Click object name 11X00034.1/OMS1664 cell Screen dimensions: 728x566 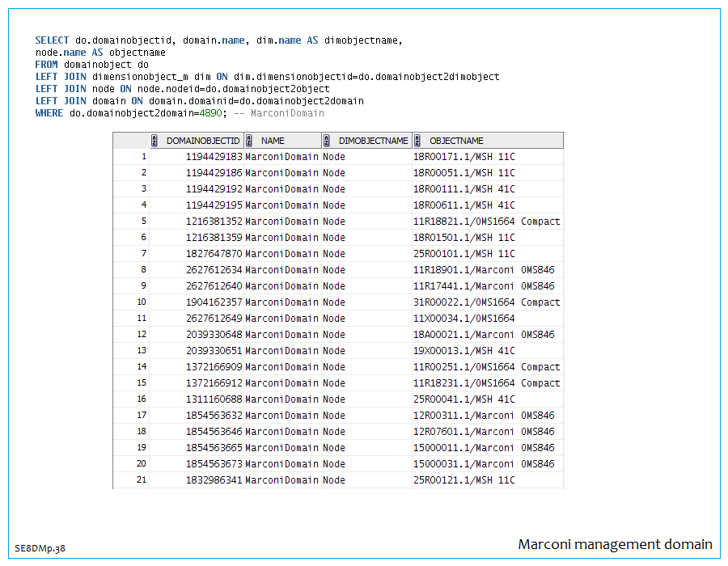(463, 319)
